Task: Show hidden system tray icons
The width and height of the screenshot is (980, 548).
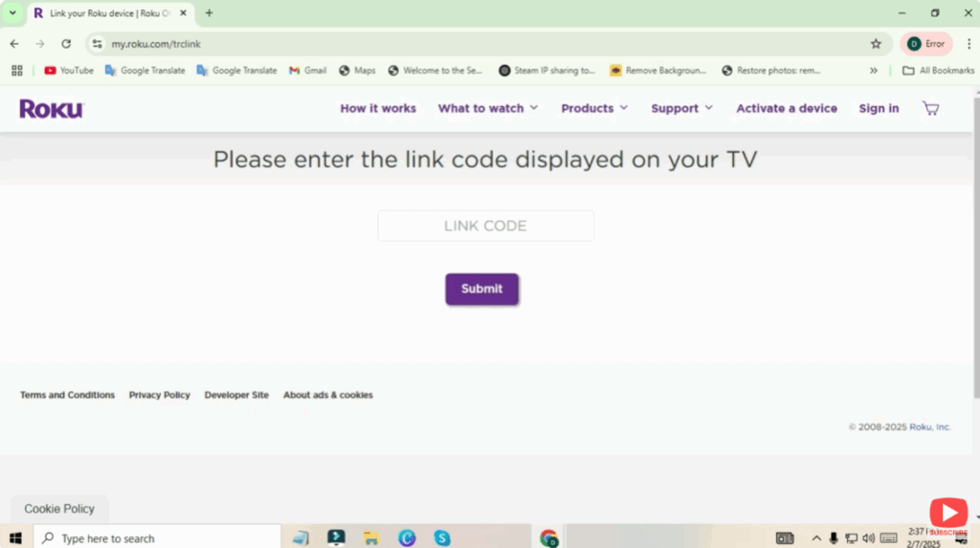Action: coord(816,538)
